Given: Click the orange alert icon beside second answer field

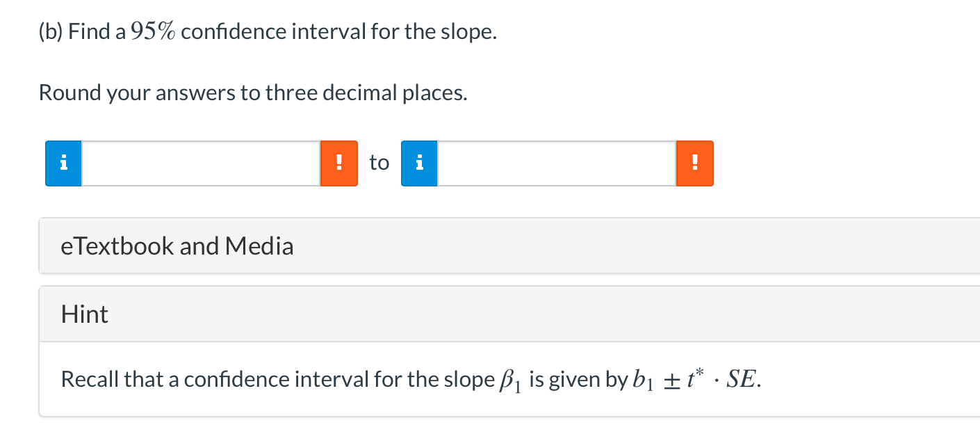Looking at the screenshot, I should coord(695,163).
